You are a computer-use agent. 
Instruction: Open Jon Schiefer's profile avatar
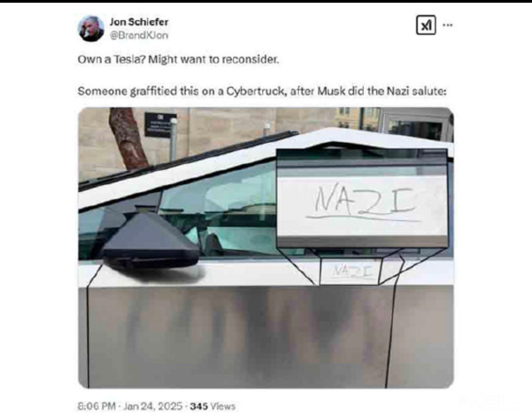click(91, 29)
